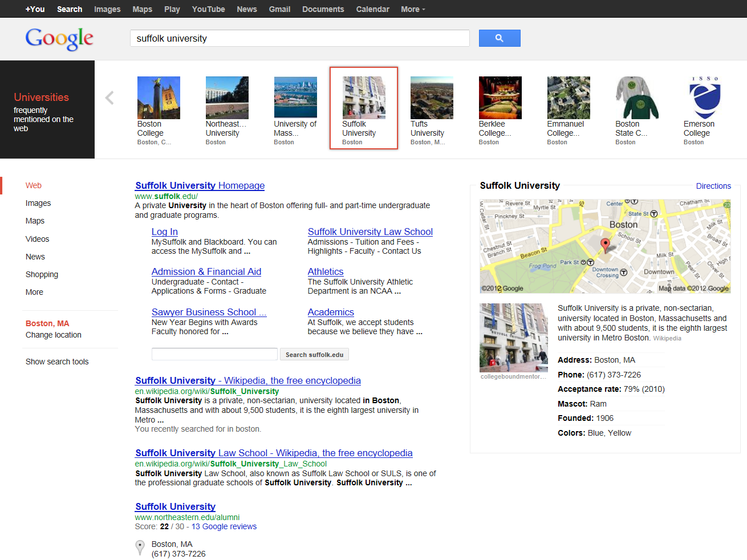Select Videos in left sidebar
The image size is (747, 560).
point(37,239)
